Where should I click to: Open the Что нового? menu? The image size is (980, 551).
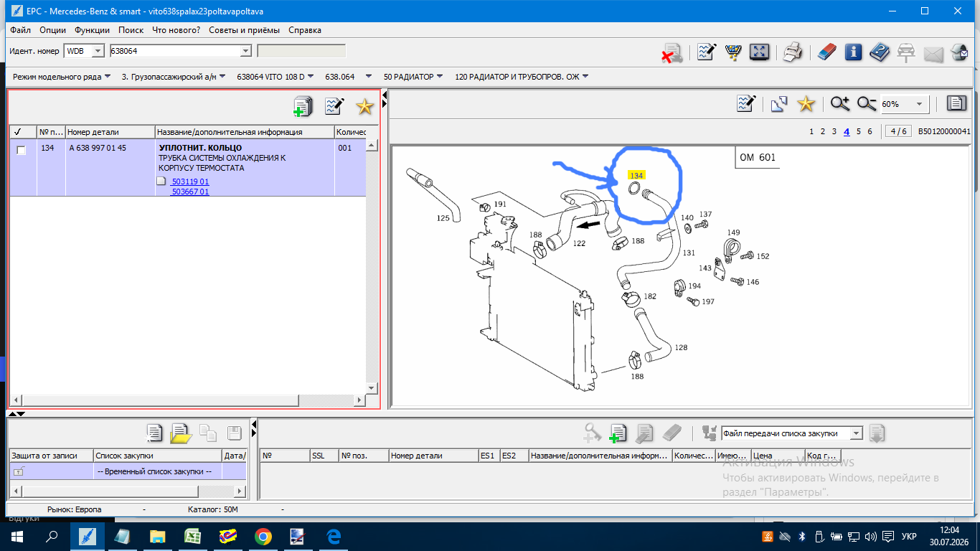(x=176, y=30)
